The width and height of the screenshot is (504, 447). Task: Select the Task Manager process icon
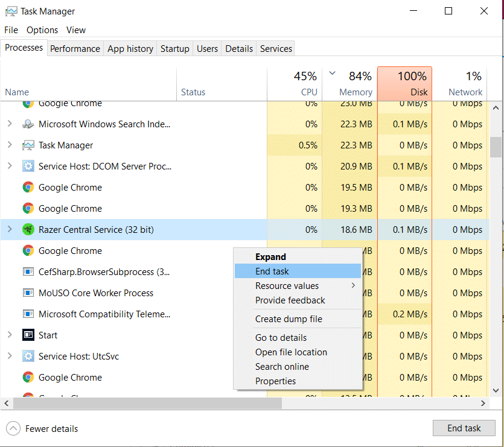tap(28, 145)
